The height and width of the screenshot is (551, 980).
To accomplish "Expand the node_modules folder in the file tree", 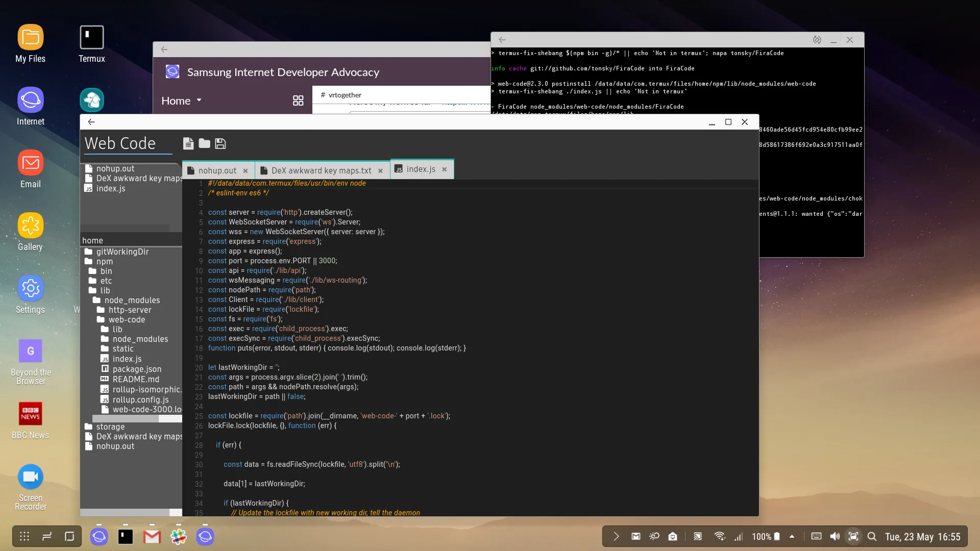I will pos(131,300).
